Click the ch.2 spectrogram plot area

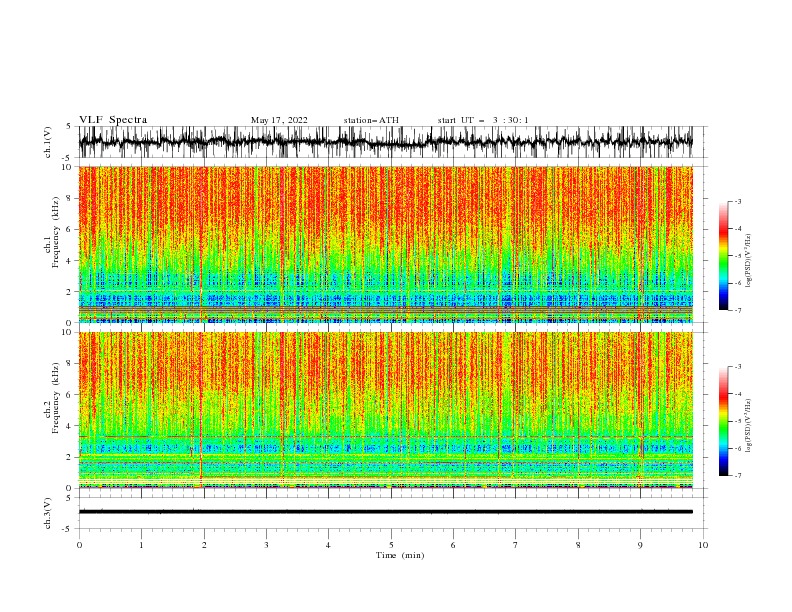(x=386, y=410)
